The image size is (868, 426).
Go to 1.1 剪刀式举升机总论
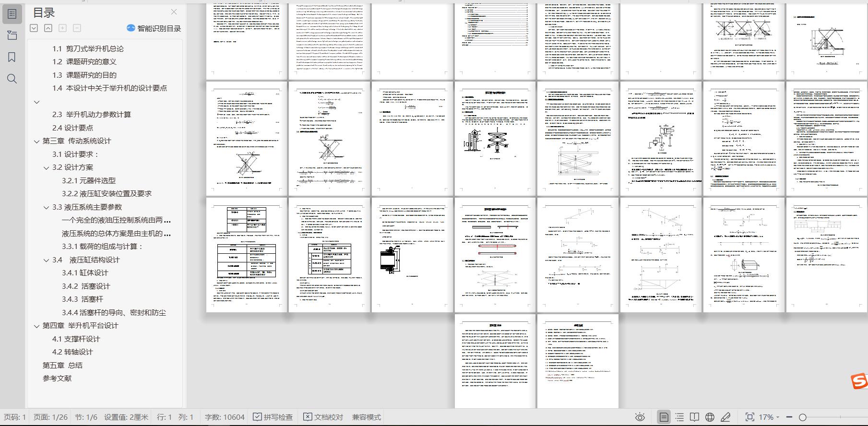(x=88, y=48)
